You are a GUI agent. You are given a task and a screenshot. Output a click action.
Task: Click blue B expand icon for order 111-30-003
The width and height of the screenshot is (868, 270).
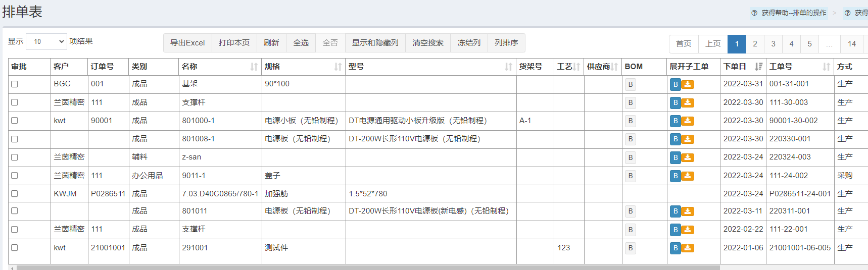675,103
